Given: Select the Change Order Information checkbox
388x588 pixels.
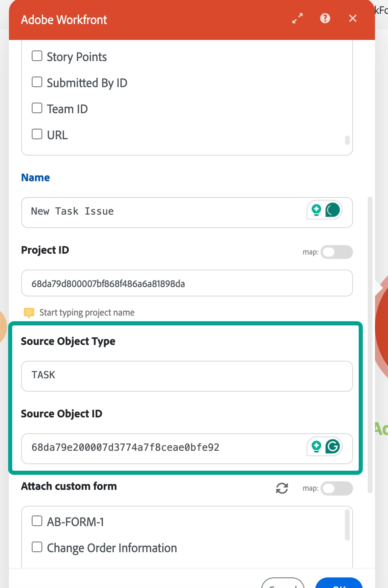Looking at the screenshot, I should (37, 547).
